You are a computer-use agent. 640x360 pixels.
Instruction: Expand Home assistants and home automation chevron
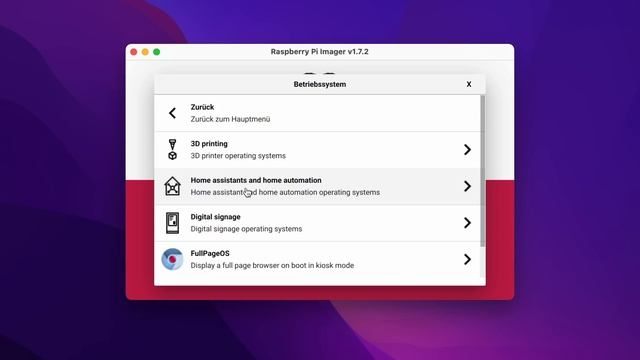(x=467, y=186)
